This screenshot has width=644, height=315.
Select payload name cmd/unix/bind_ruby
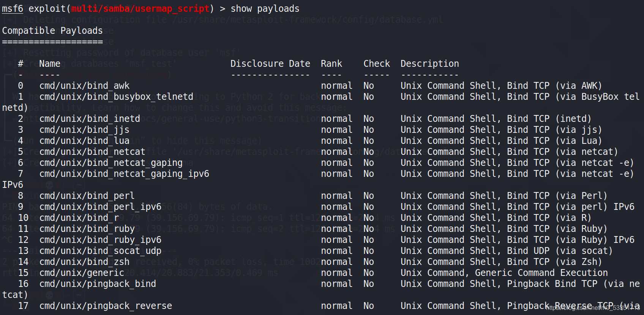point(87,229)
